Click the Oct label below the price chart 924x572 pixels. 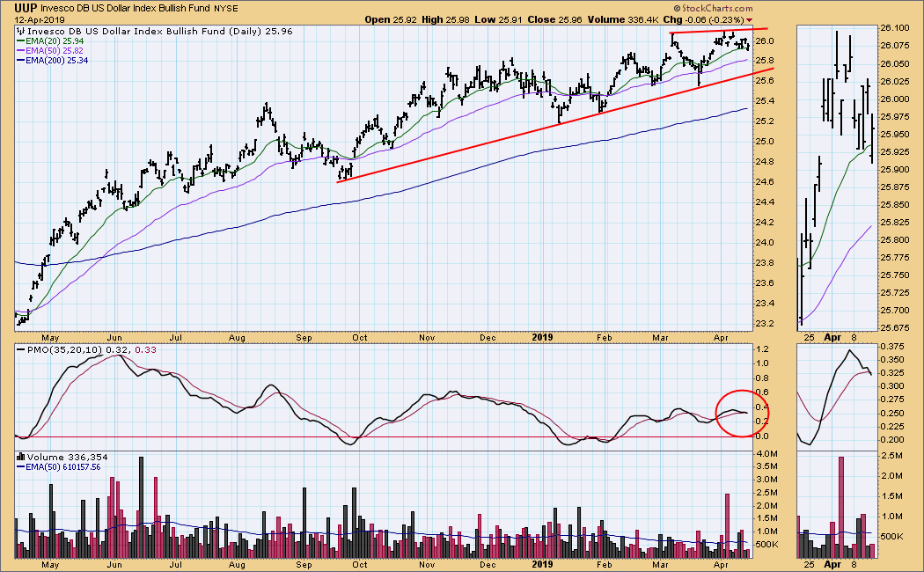coord(359,338)
